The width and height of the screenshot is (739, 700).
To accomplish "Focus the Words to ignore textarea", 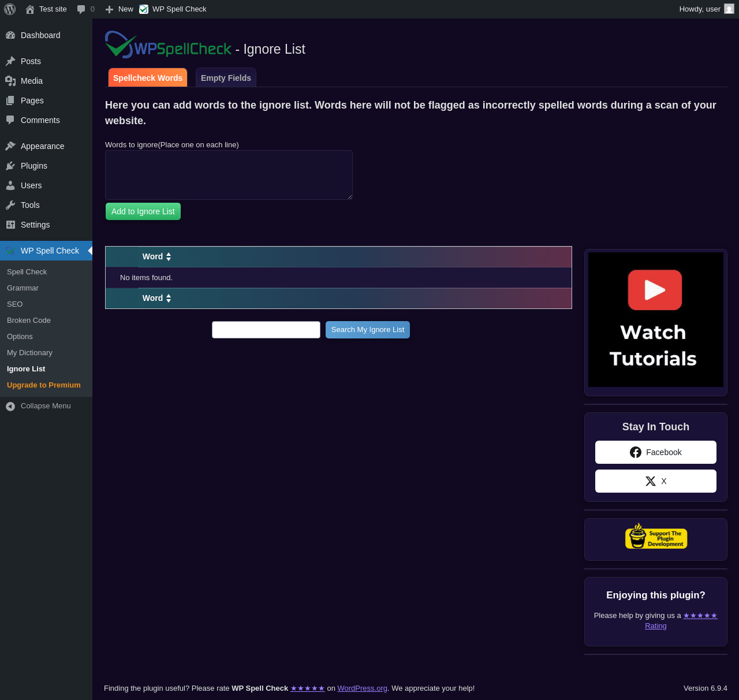I will (229, 175).
